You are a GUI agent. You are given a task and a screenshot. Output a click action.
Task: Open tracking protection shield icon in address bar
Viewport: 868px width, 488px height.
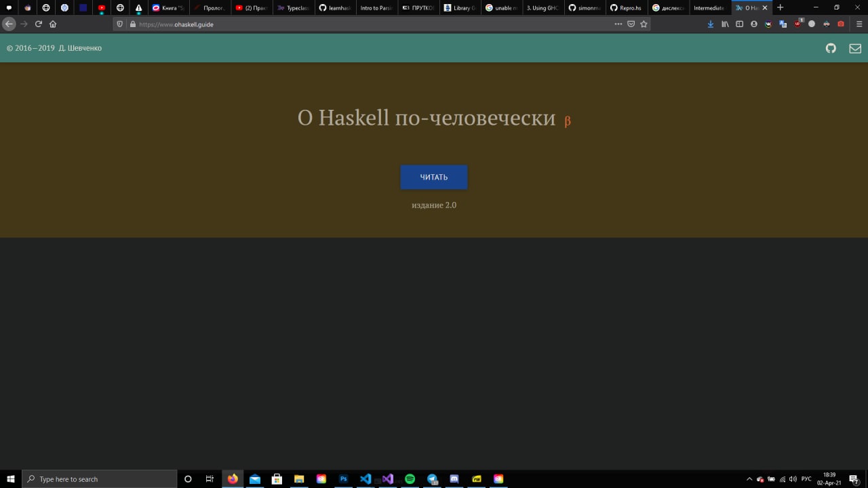[x=120, y=24]
